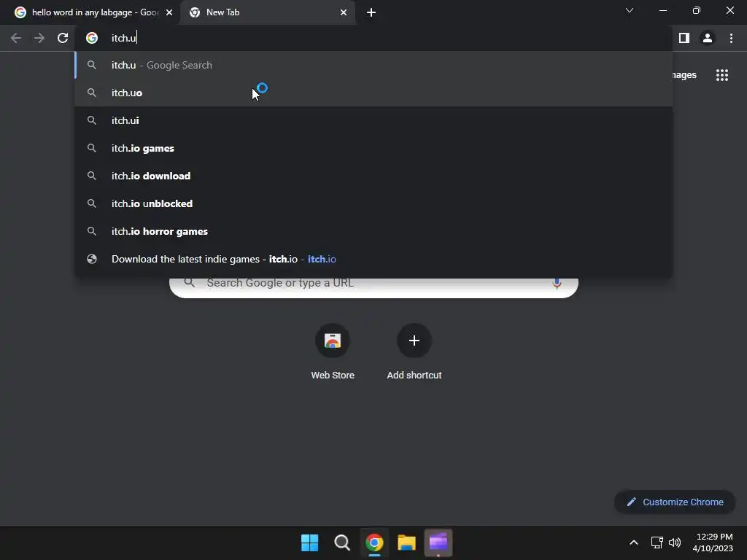Open volume tray icon

coord(675,542)
